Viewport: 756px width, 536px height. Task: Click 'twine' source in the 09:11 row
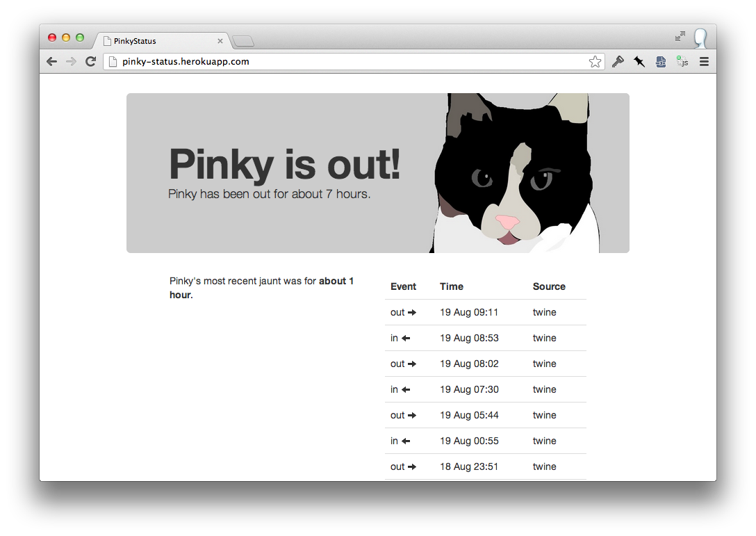[544, 312]
